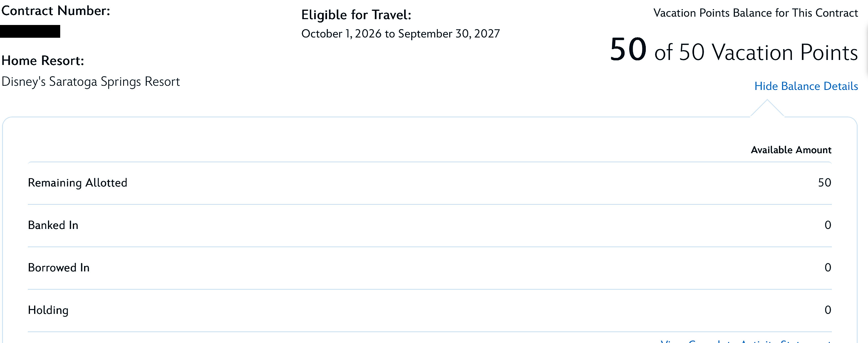Click the Vacation Points Balance for This Contract heading
The height and width of the screenshot is (343, 868).
pos(755,13)
